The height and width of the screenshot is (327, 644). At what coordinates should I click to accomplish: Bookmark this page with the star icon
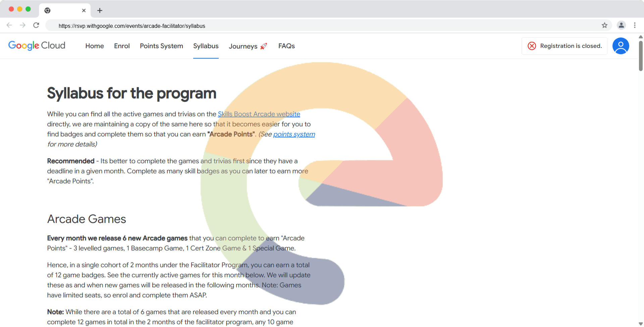click(604, 25)
